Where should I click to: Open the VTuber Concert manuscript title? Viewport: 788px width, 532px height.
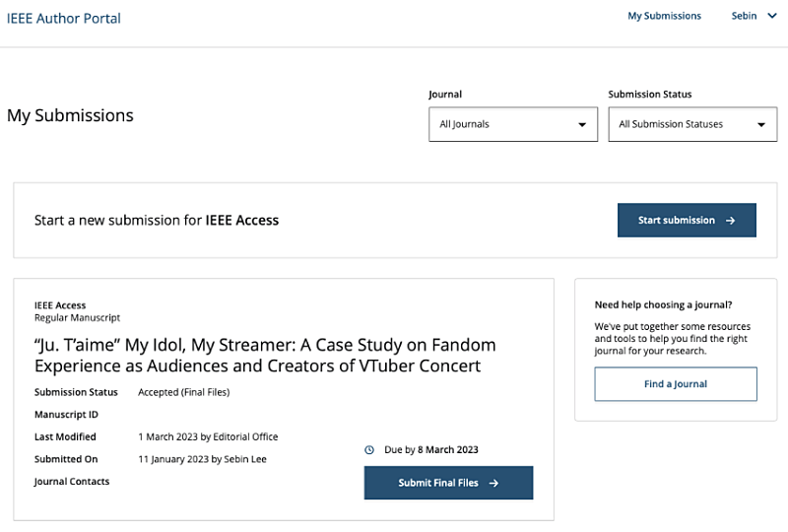click(265, 356)
